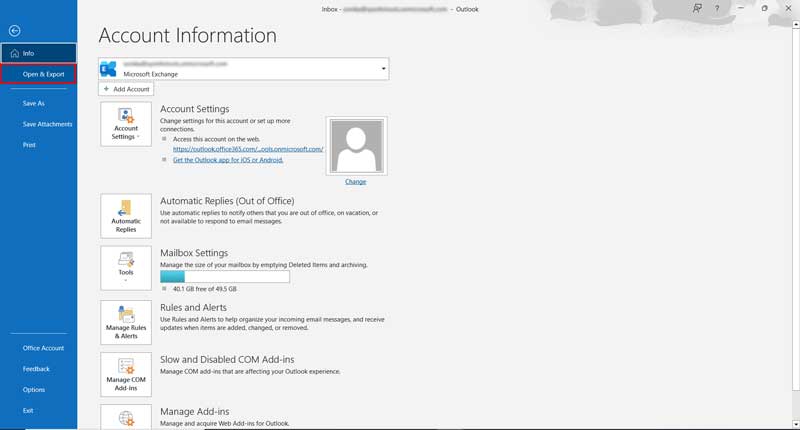
Task: Open Outlook Options
Action: 34,390
